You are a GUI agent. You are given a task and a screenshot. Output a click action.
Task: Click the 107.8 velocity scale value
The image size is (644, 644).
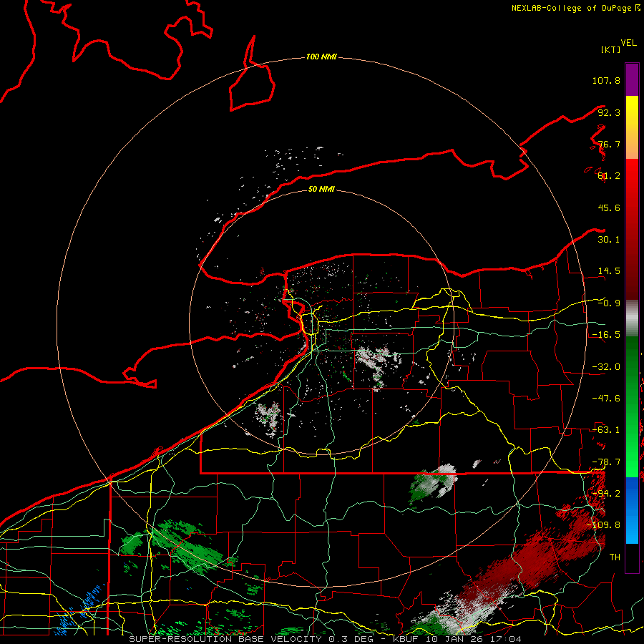[x=606, y=80]
